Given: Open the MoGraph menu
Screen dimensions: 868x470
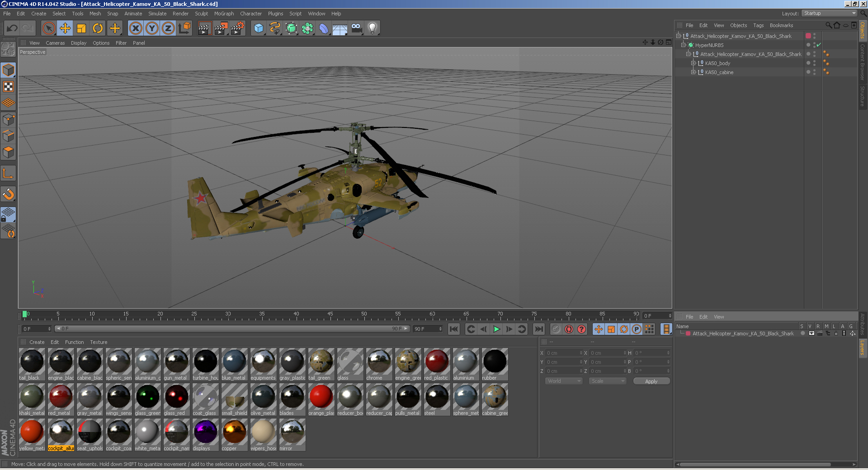Looking at the screenshot, I should [x=224, y=14].
